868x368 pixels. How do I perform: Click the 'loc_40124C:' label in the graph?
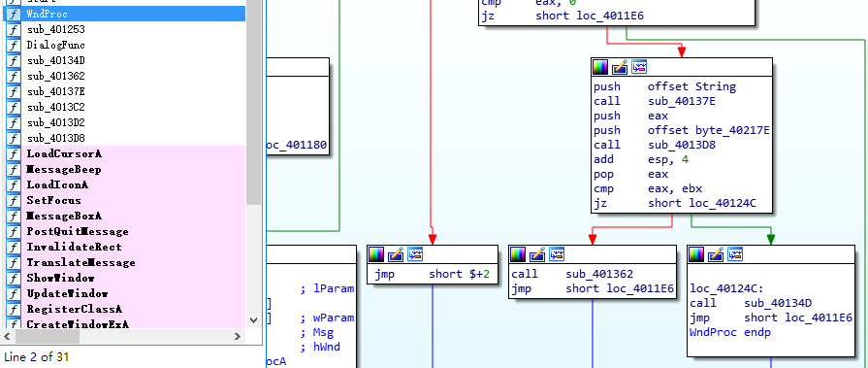pyautogui.click(x=726, y=288)
